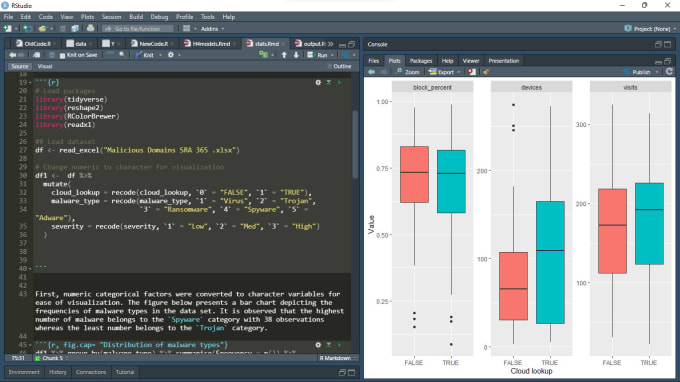Click the Open File folder icon
Screen dimensions: 680x382
coord(42,29)
